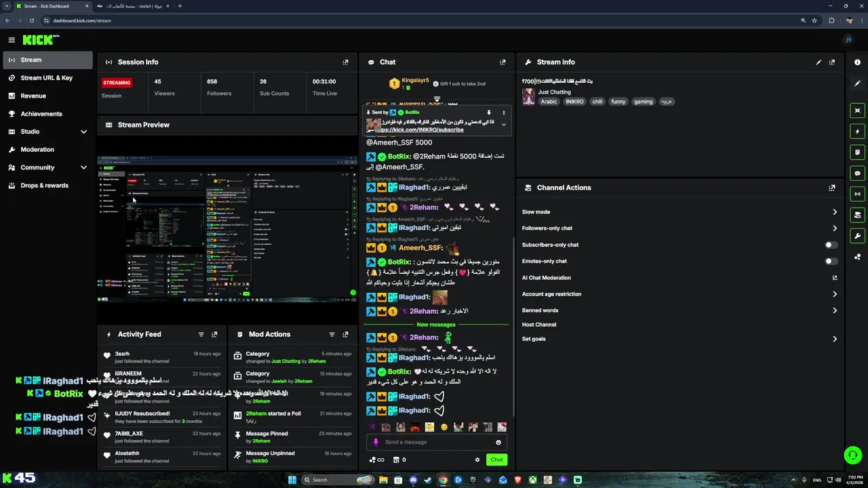Open the Achievements page

pos(47,114)
